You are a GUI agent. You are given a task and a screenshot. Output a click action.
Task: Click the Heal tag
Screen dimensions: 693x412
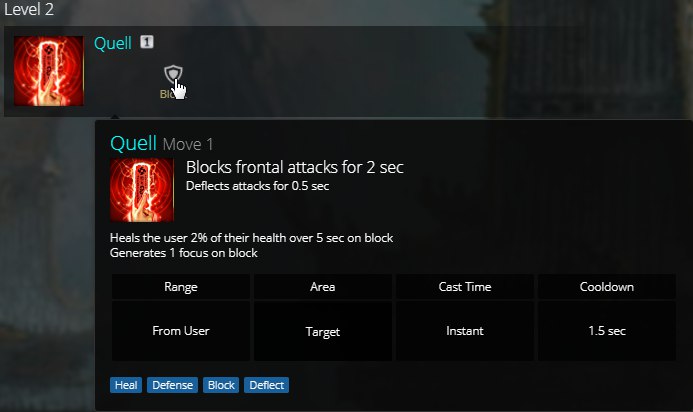[126, 385]
